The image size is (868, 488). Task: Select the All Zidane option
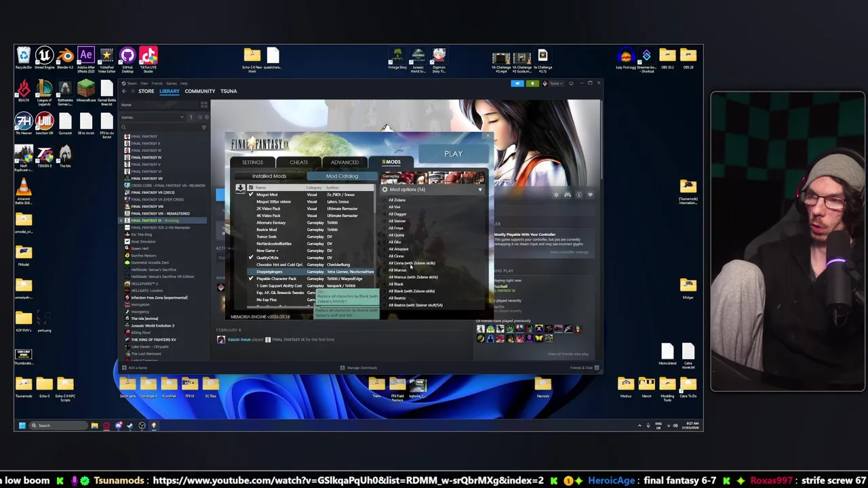point(397,200)
